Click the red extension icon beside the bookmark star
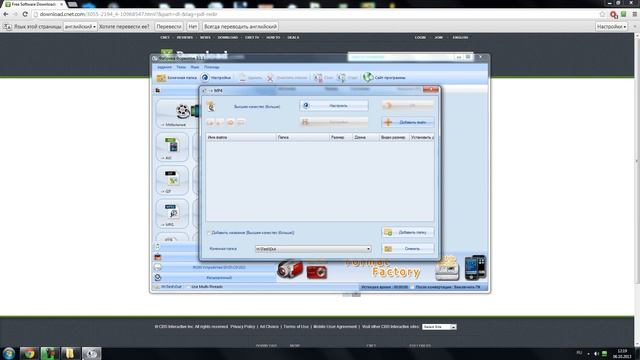The height and width of the screenshot is (360, 640). point(614,15)
